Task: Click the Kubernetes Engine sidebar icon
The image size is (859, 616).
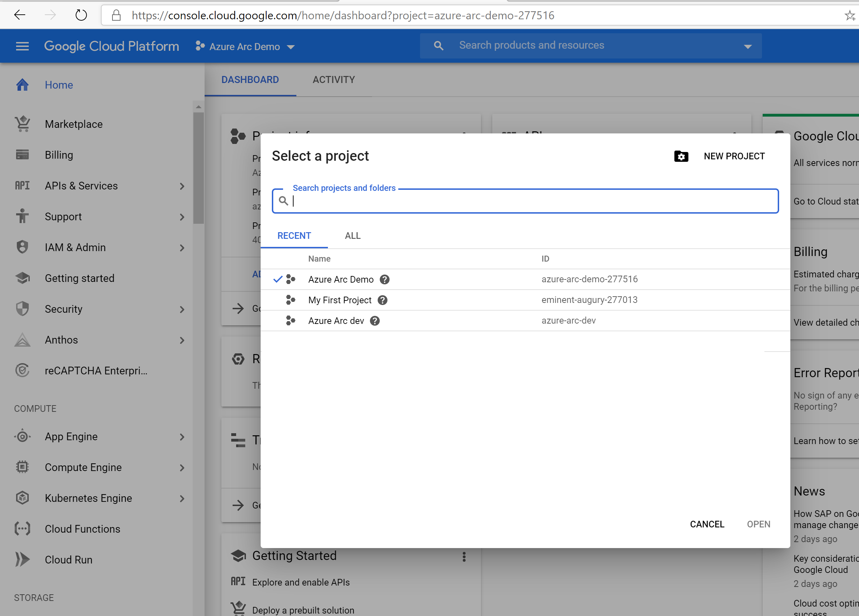Action: (22, 498)
